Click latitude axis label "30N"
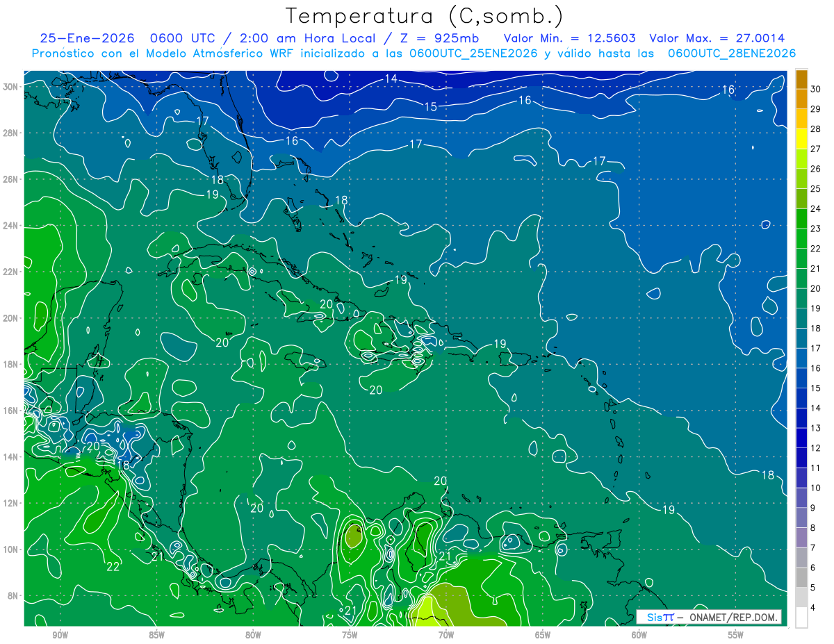 pos(11,86)
